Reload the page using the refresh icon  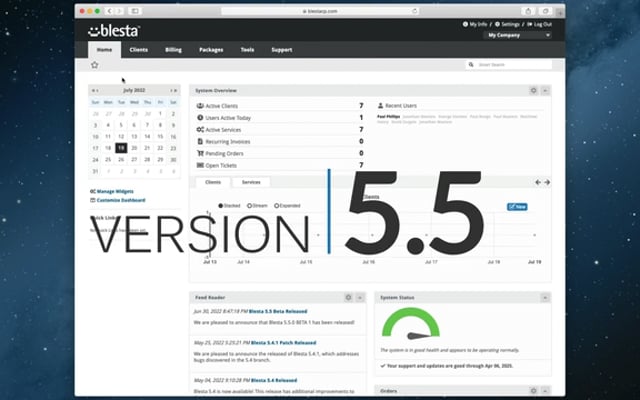pos(415,11)
